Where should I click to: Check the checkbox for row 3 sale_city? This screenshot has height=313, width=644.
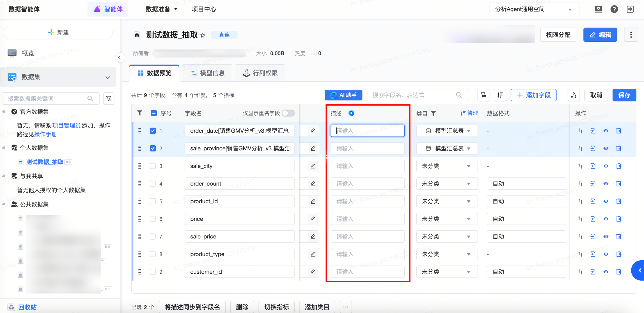coord(153,166)
